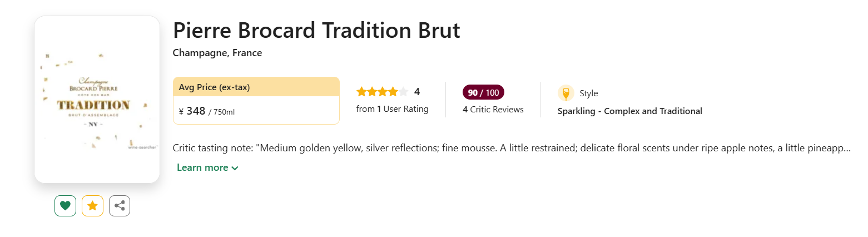The image size is (868, 237).
Task: Select the Champagne, France region text
Action: 217,53
